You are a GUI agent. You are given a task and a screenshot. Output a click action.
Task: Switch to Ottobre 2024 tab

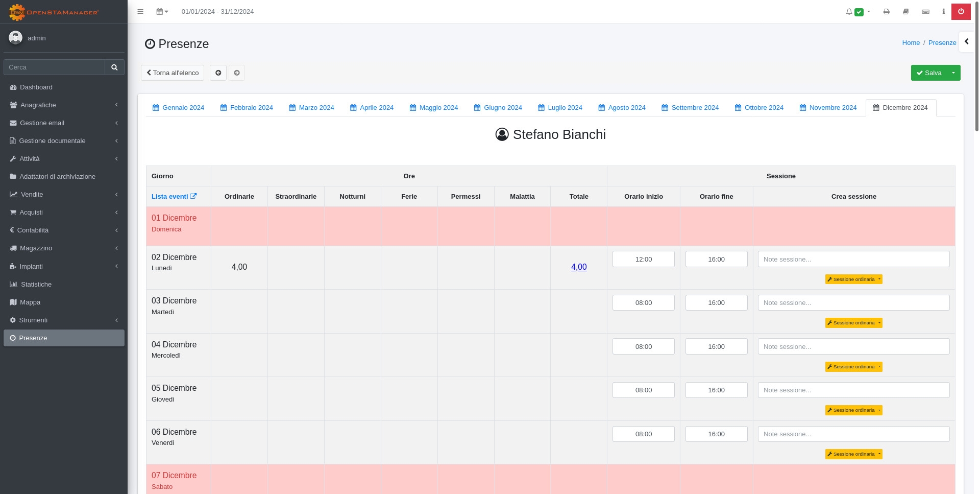pyautogui.click(x=759, y=107)
